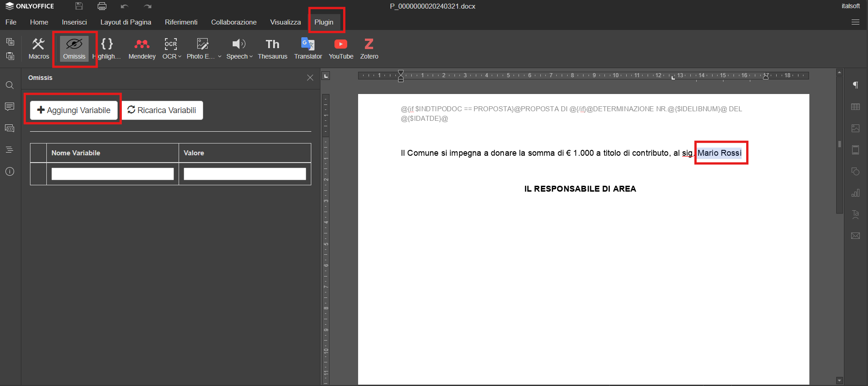Open the search panel in left sidebar

point(10,85)
